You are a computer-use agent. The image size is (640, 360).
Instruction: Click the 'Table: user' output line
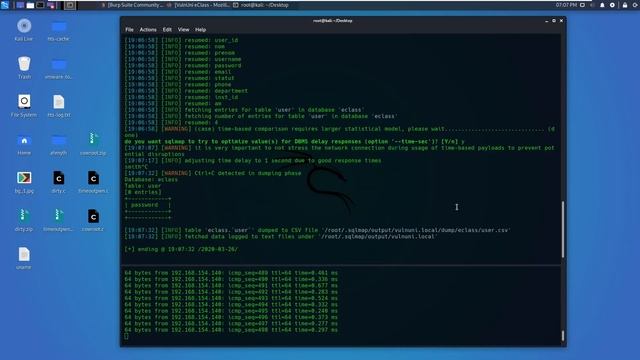[x=143, y=186]
